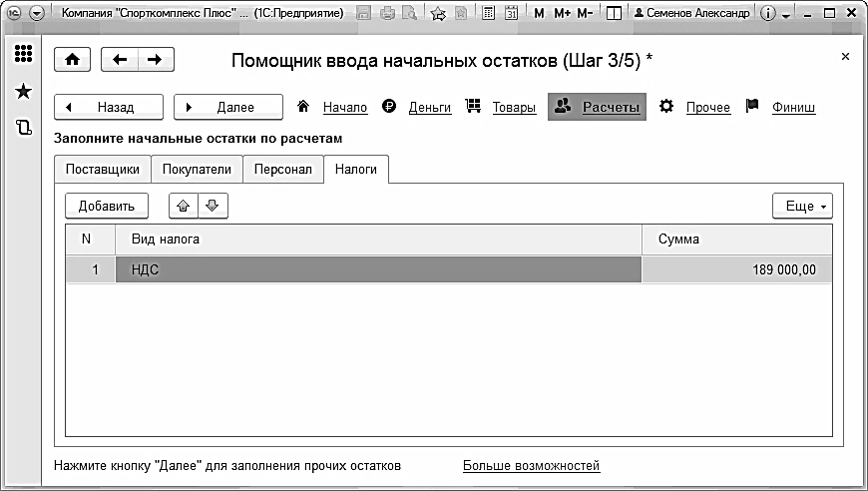Switch to the Персонал tab
The height and width of the screenshot is (491, 868).
click(283, 170)
